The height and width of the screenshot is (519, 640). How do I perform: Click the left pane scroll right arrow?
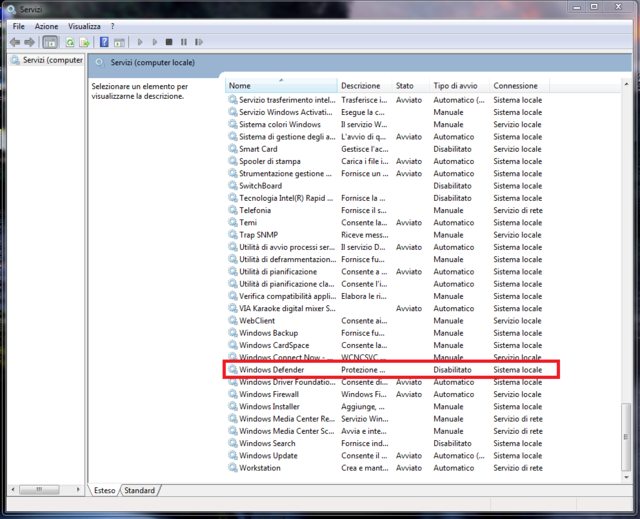pyautogui.click(x=78, y=489)
